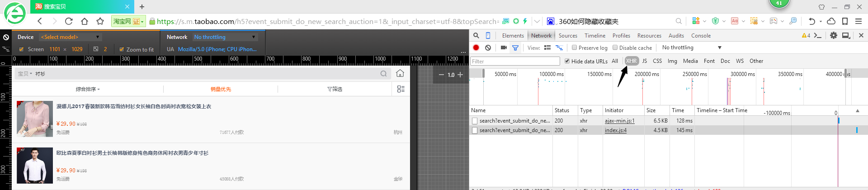Open DevTools settings gear
The height and width of the screenshot is (190, 868).
[833, 35]
